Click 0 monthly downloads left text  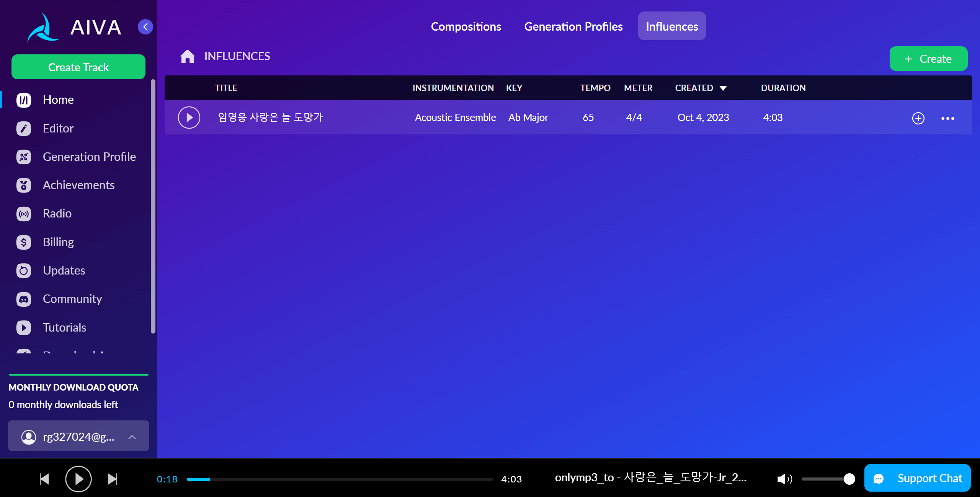click(63, 405)
